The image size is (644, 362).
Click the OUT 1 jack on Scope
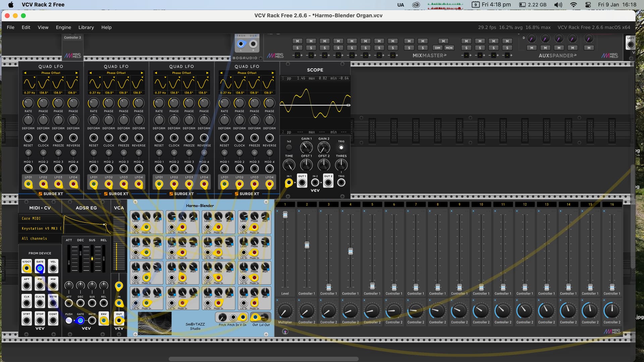pyautogui.click(x=302, y=183)
